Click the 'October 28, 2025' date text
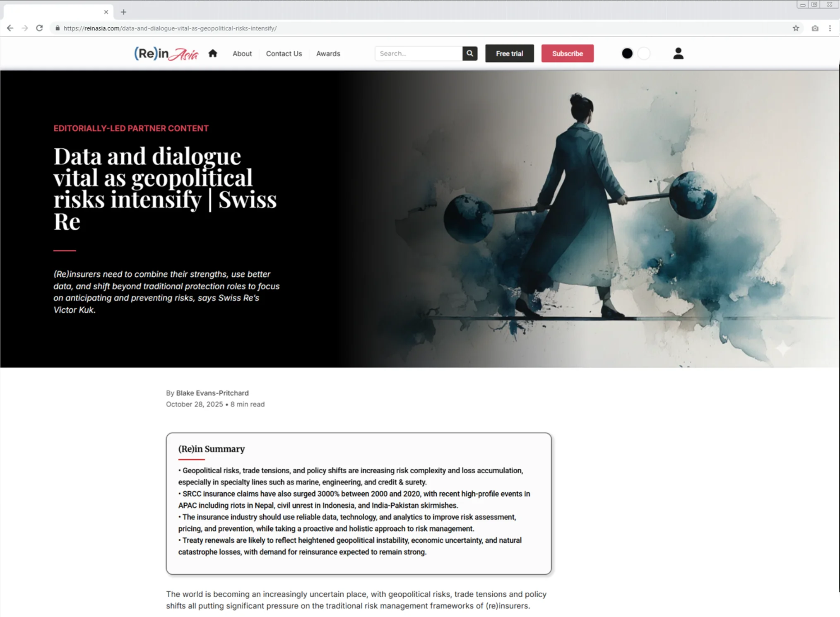 click(x=195, y=404)
